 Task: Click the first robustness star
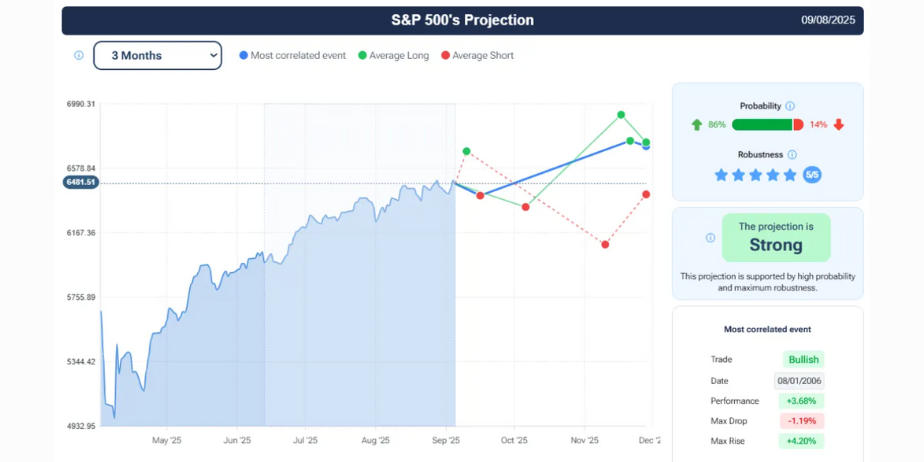coord(721,175)
